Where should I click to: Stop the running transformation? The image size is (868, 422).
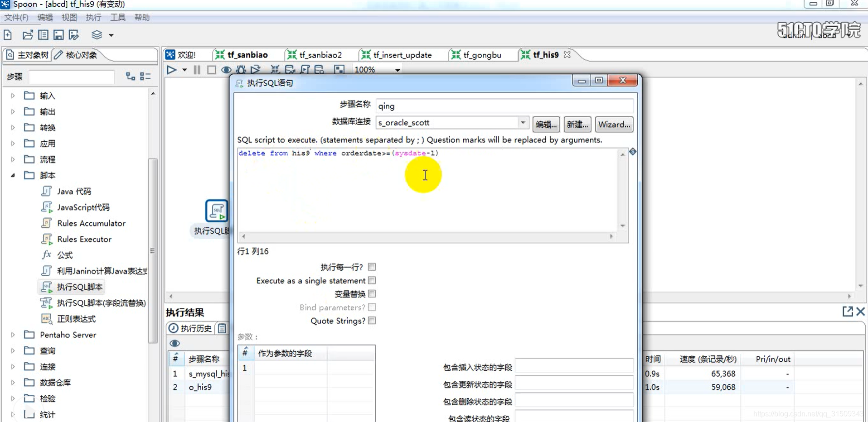[211, 70]
